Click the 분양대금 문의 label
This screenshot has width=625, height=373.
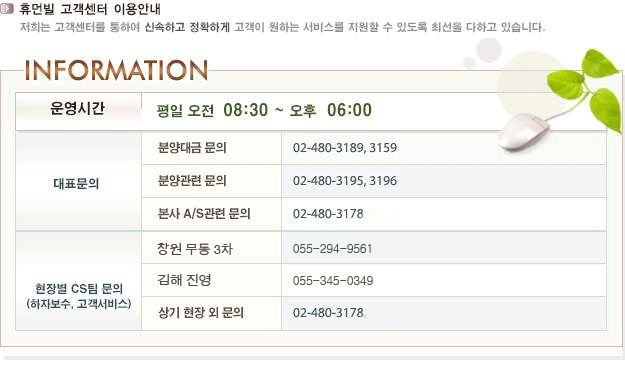coord(192,148)
